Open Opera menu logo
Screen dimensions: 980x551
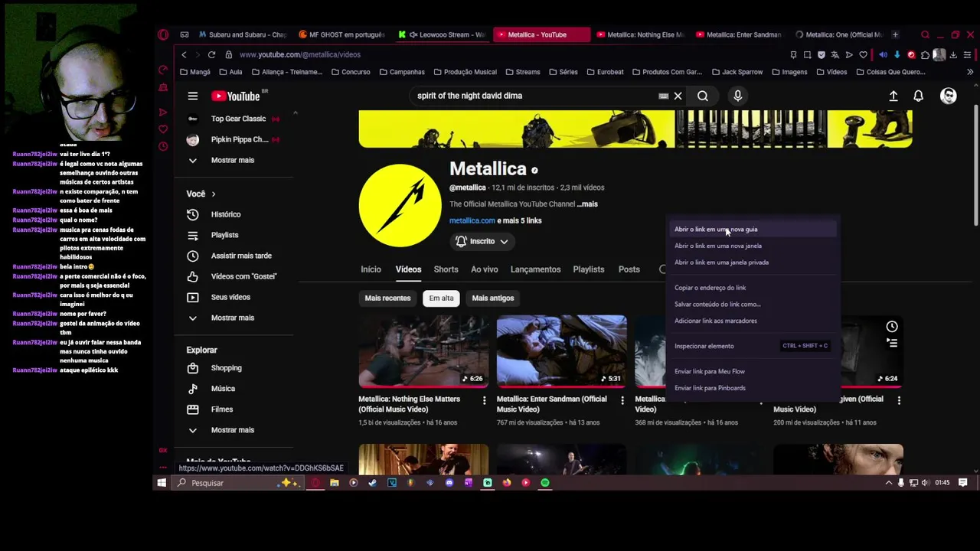pyautogui.click(x=163, y=34)
